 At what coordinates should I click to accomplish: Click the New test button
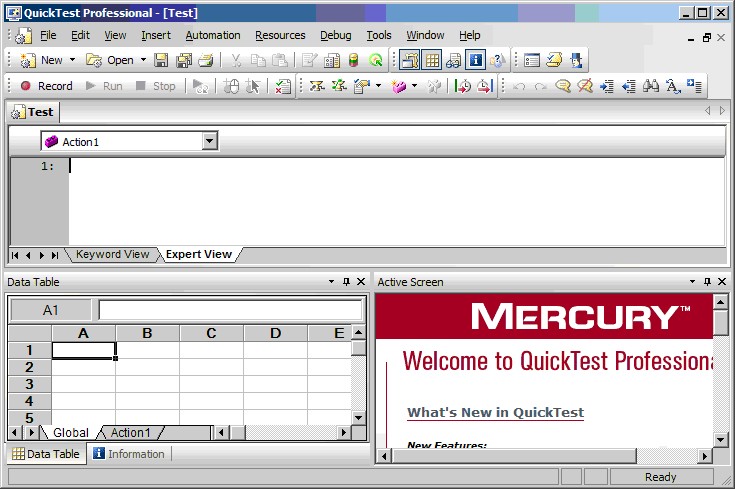(x=41, y=60)
